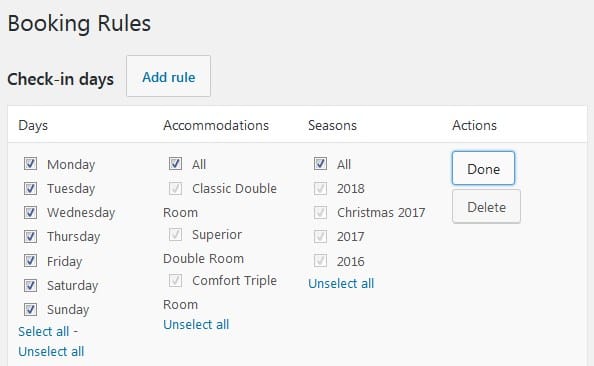Screen dimensions: 594x366
Task: Click the Done button
Action: coord(483,168)
